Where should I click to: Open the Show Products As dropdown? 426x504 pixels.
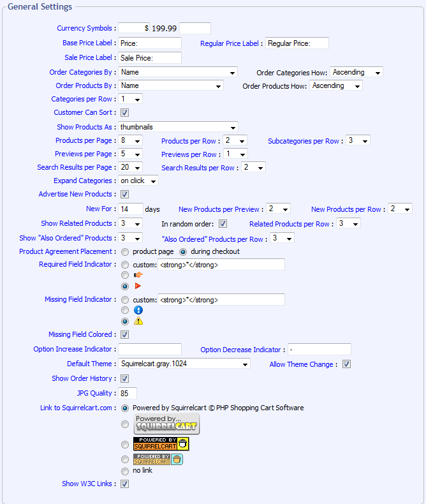click(178, 127)
